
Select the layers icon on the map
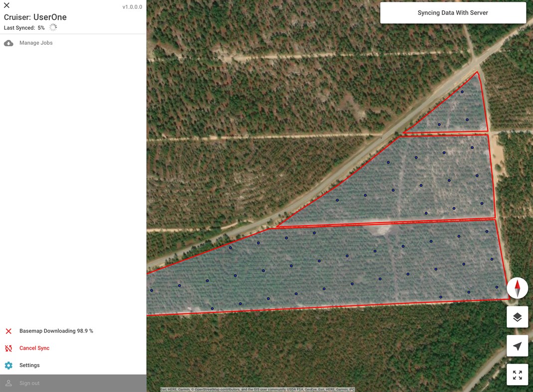pyautogui.click(x=517, y=316)
